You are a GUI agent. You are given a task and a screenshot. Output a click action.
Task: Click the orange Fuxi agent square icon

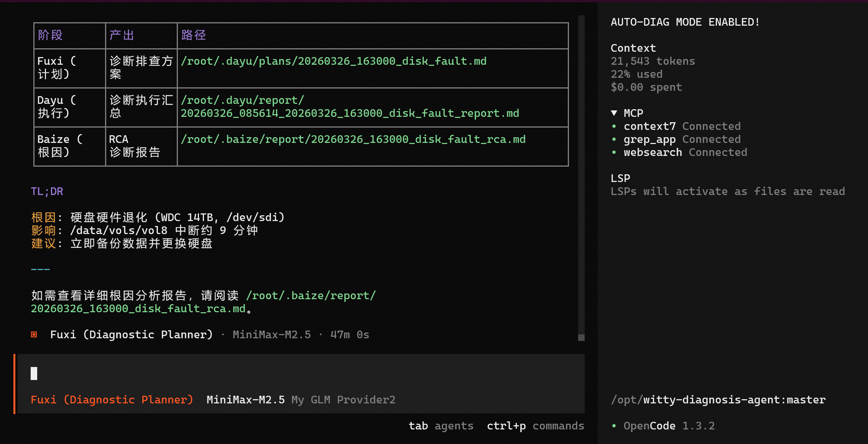pos(34,334)
